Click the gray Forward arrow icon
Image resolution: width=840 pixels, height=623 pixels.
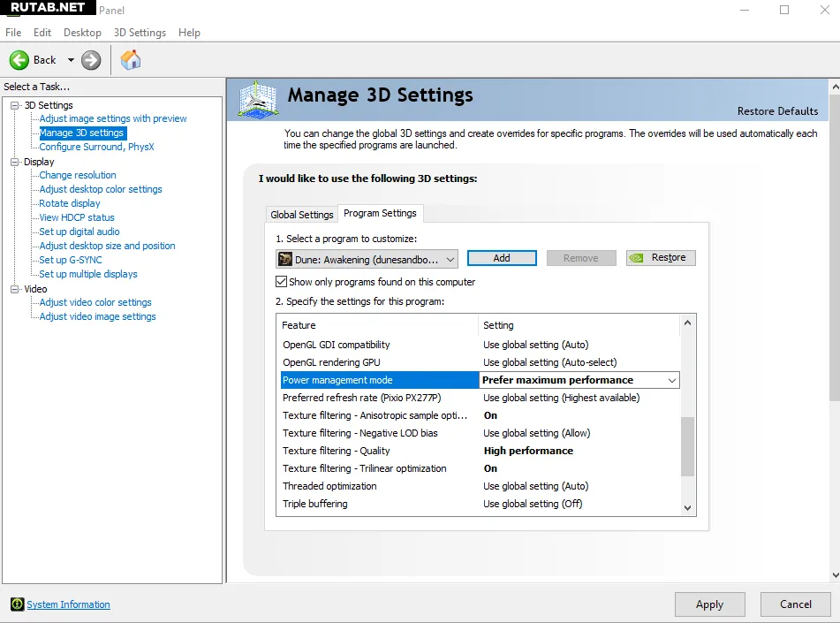coord(91,60)
